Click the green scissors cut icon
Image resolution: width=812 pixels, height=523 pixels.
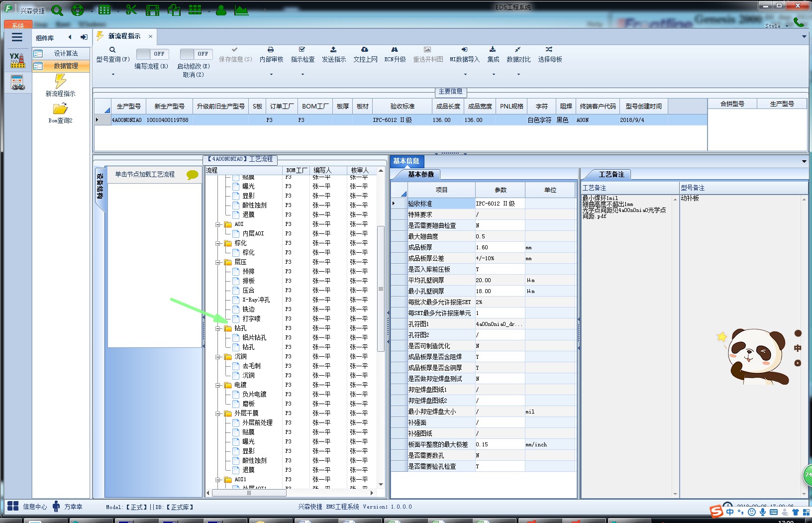131,10
